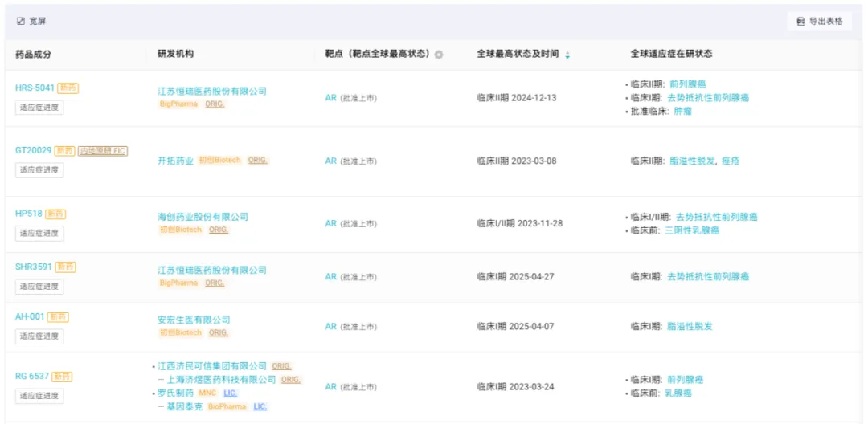Screen dimensions: 868x424
Task: Open settings gear beside 靶点 column header
Action: tap(439, 55)
